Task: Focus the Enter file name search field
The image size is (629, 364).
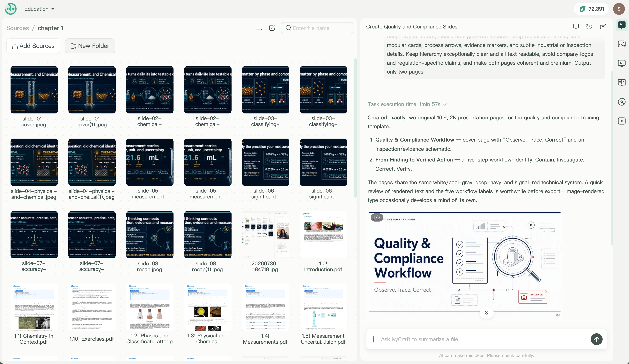Action: click(317, 28)
